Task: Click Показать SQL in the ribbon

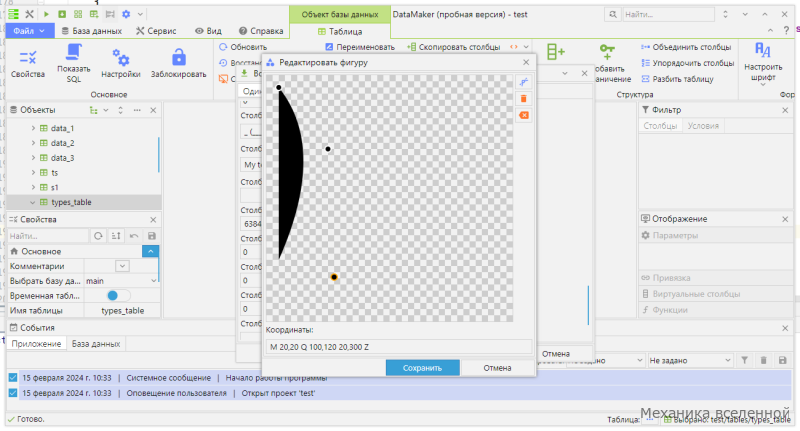Action: pyautogui.click(x=73, y=63)
